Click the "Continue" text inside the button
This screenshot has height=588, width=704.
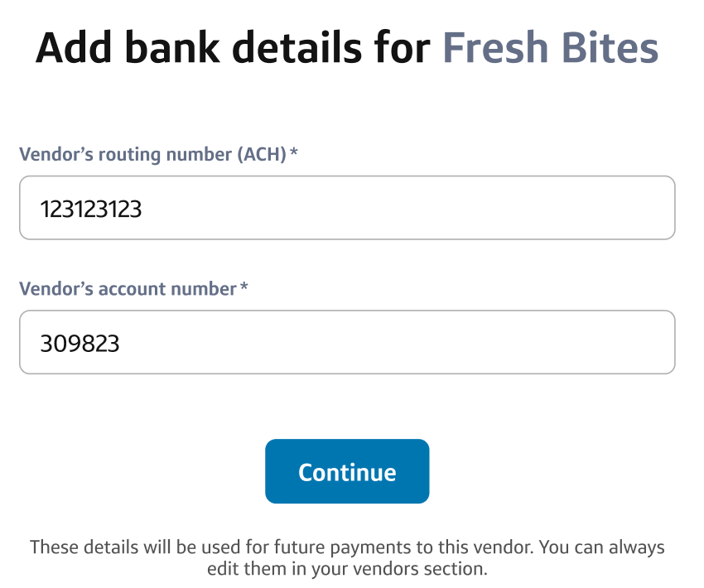[x=347, y=472]
